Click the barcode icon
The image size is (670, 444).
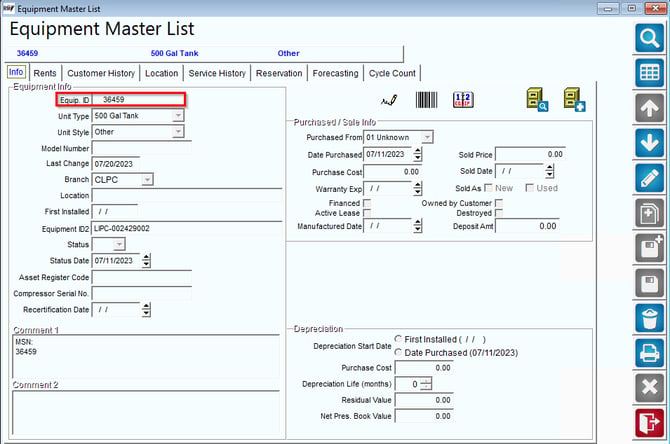[x=426, y=100]
